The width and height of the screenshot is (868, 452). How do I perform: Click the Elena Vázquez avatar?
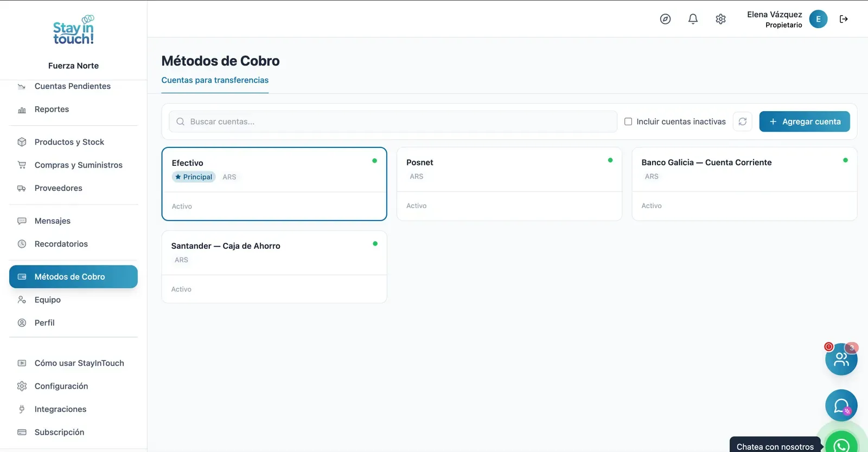pyautogui.click(x=818, y=19)
